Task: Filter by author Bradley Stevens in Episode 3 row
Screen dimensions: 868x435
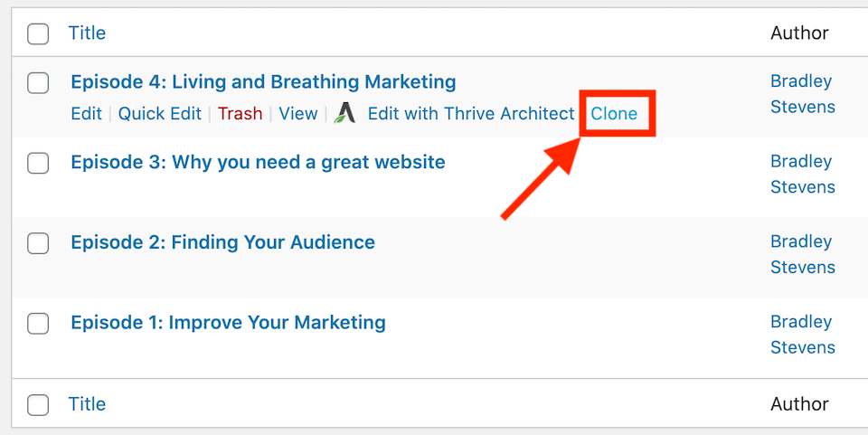Action: point(803,175)
